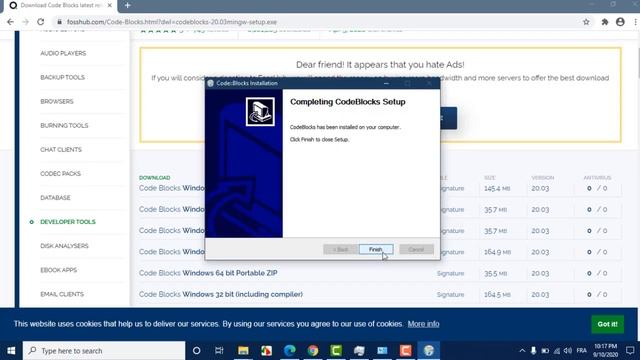
Task: Go back in browser history
Action: click(10, 22)
